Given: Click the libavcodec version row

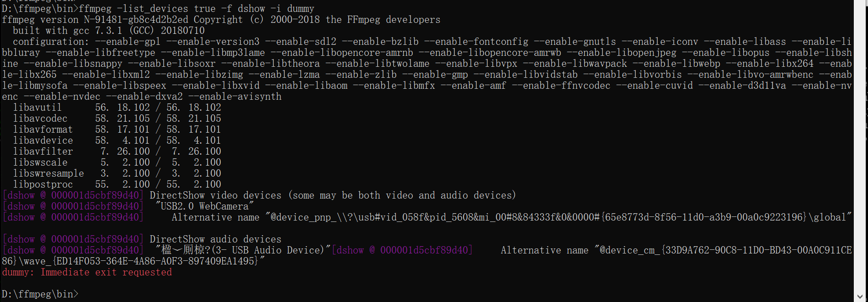Looking at the screenshot, I should click(117, 119).
